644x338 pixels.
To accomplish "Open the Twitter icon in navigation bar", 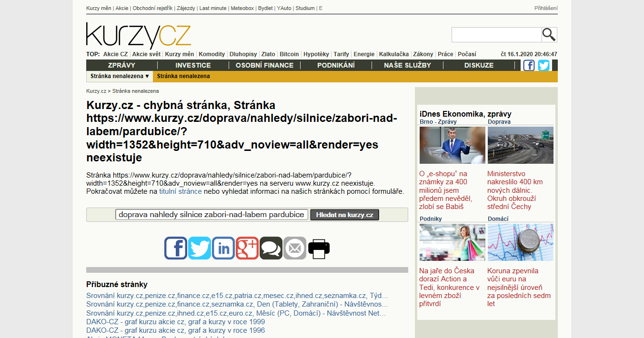I will (x=543, y=65).
